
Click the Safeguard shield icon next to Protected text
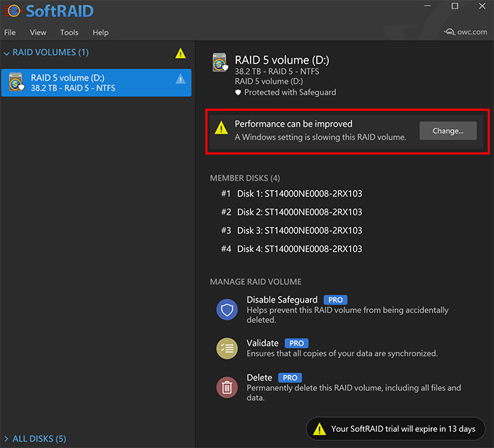pos(238,92)
